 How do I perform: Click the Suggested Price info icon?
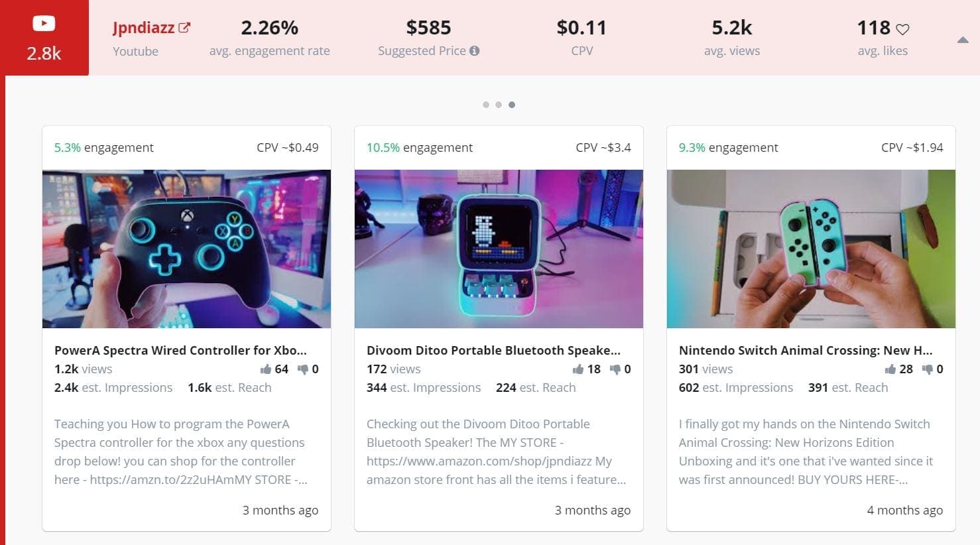(474, 51)
